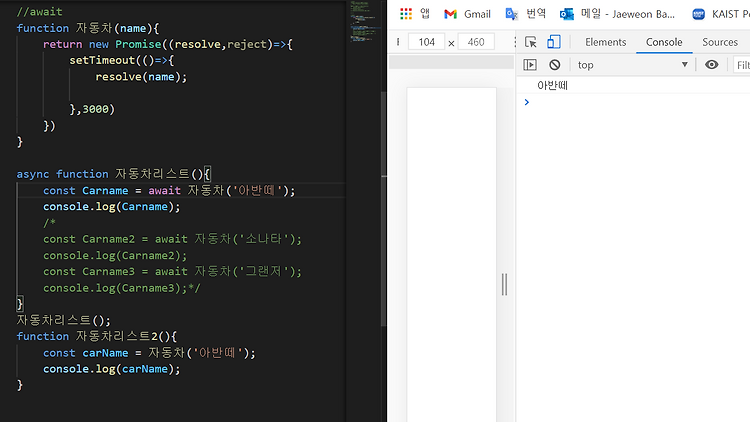Click the device width field showing 104
Image resolution: width=750 pixels, height=422 pixels.
coord(427,42)
